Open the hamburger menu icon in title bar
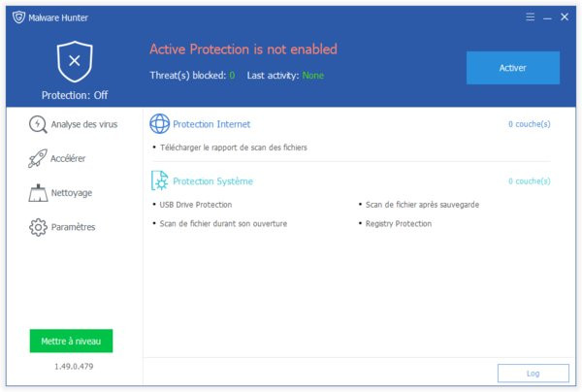The width and height of the screenshot is (582, 392). (x=530, y=16)
